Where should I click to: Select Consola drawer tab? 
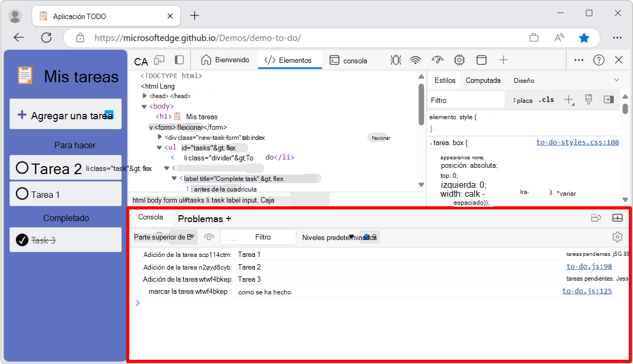pos(151,217)
